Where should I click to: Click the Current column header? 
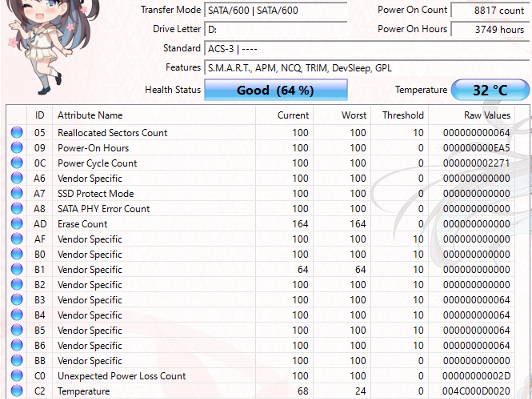[x=284, y=115]
